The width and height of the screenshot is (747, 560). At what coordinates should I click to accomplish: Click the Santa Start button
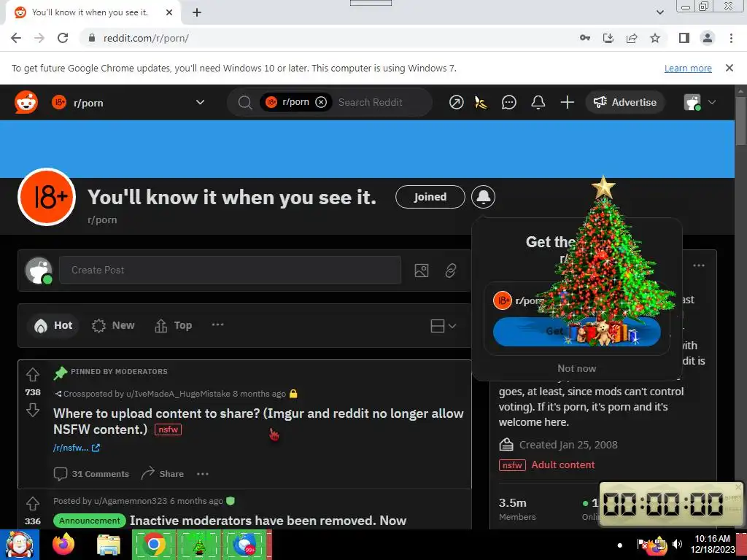pyautogui.click(x=19, y=544)
